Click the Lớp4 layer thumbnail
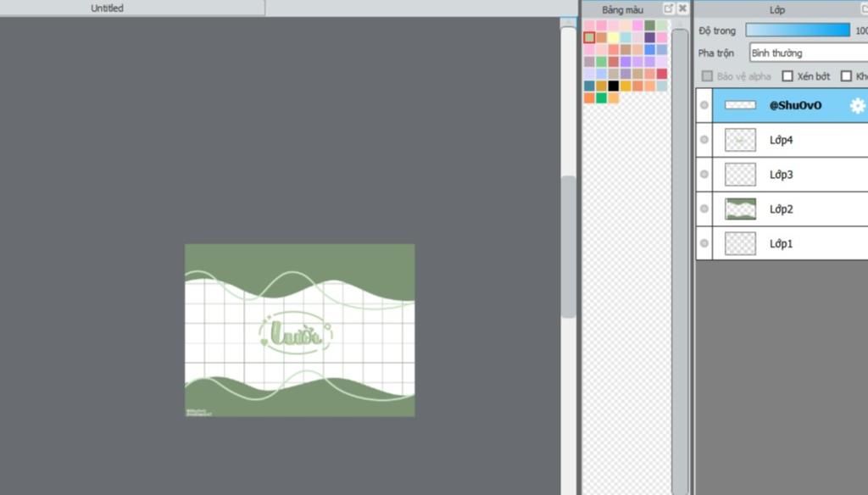 click(740, 140)
